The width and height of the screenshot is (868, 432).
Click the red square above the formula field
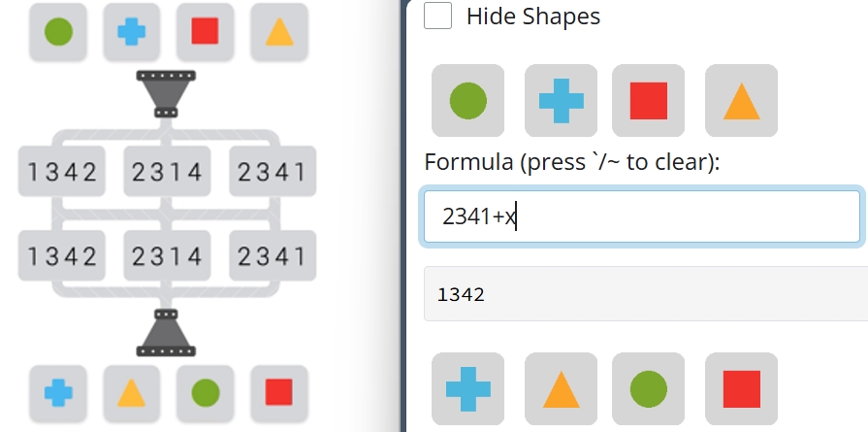click(648, 101)
